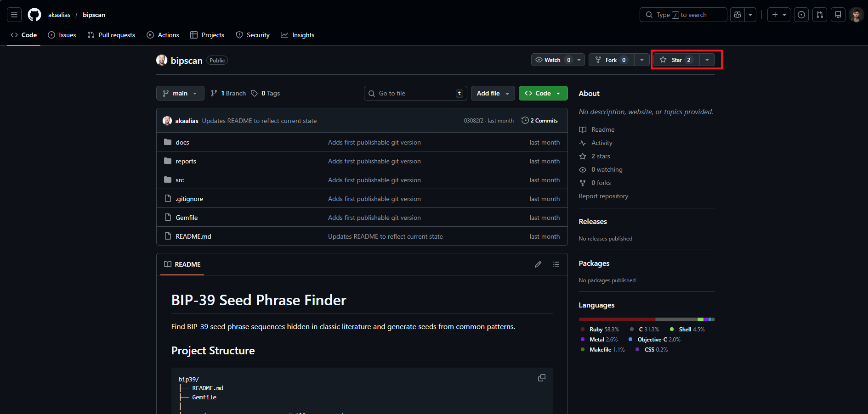Screen dimensions: 868x414
Task: Star this repository
Action: (676, 60)
